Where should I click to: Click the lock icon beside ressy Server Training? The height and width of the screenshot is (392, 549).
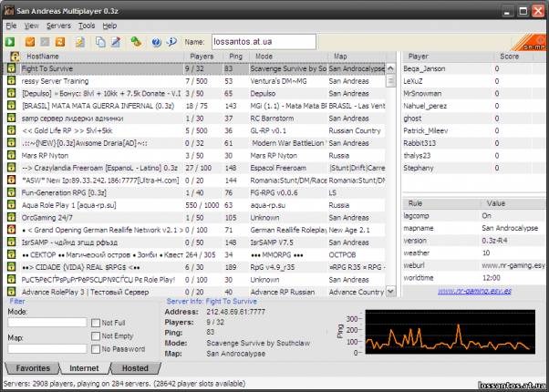click(12, 81)
